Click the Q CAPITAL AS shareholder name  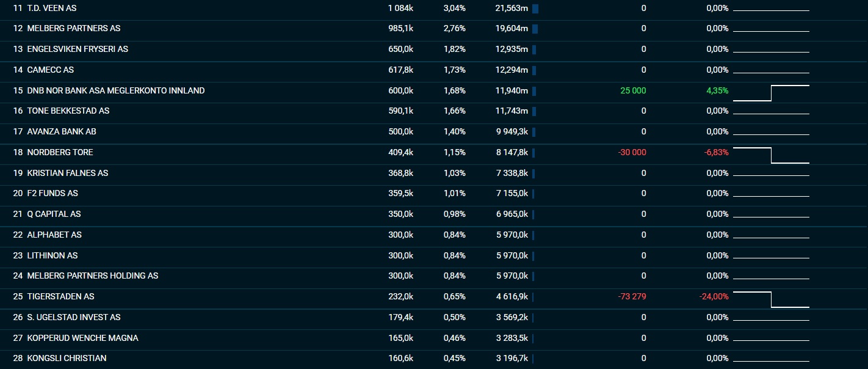(x=54, y=214)
